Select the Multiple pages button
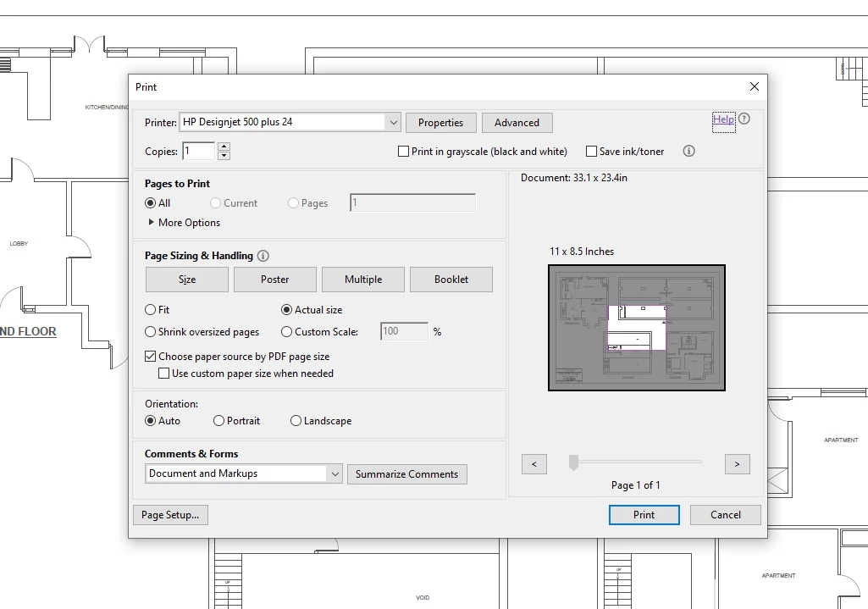 (363, 280)
